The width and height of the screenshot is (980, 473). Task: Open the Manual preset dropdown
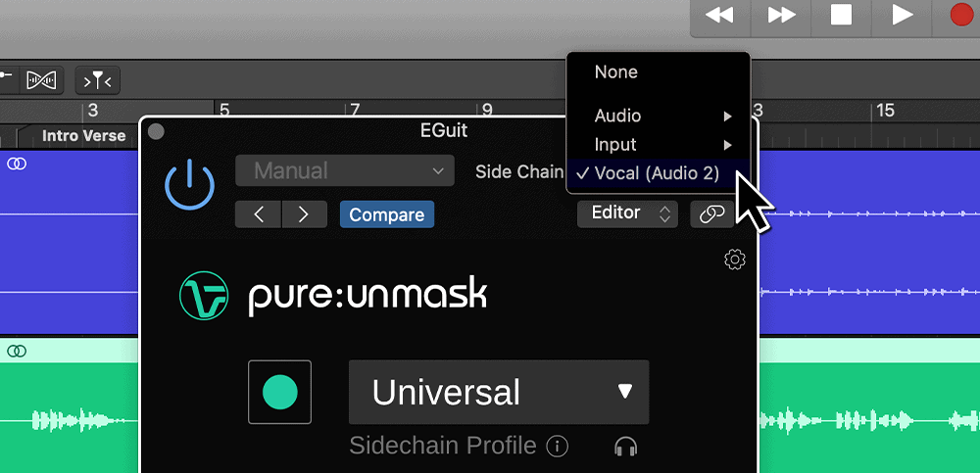tap(345, 170)
